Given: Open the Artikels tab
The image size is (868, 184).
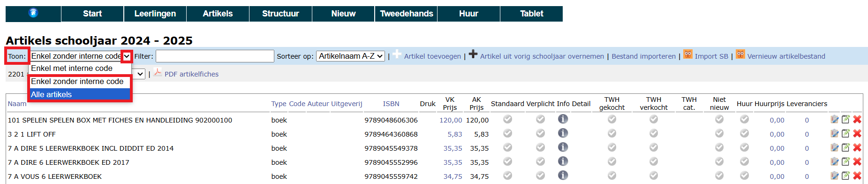Looking at the screenshot, I should coord(218,14).
